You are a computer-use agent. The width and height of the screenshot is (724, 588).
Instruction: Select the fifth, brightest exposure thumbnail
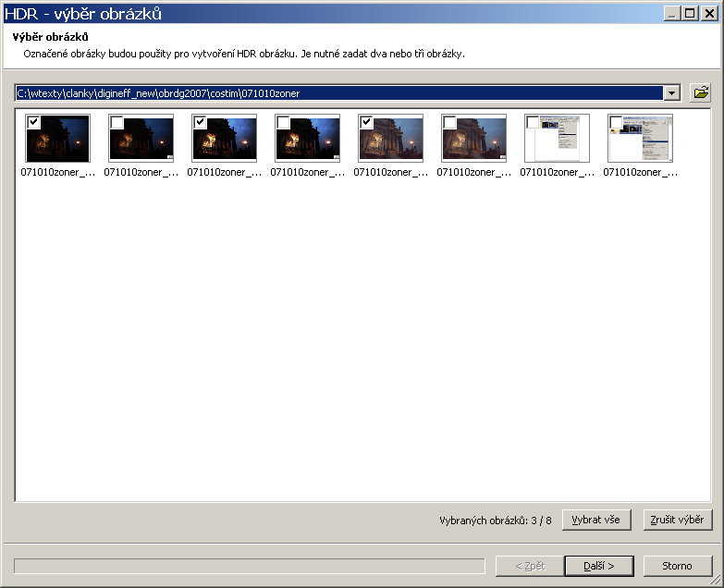(x=391, y=143)
